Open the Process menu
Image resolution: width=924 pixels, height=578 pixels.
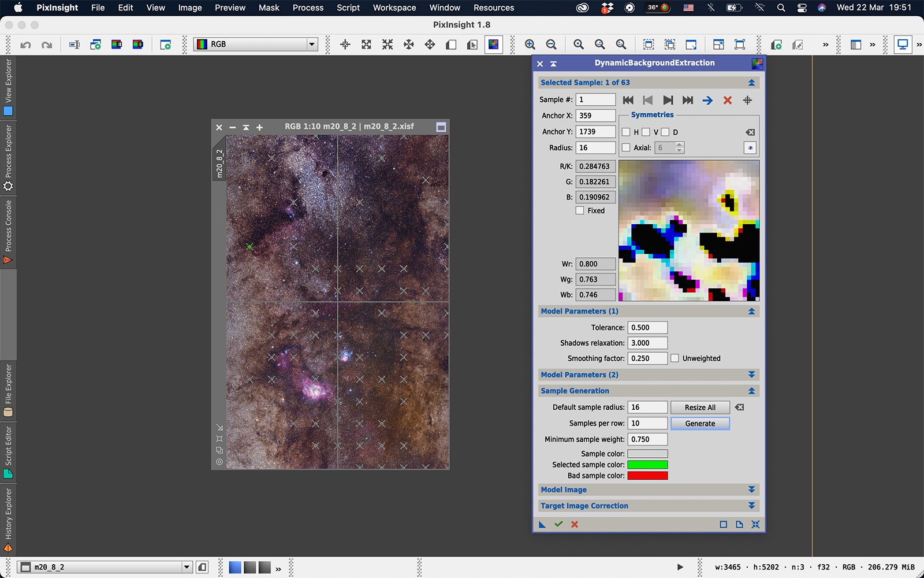click(x=308, y=8)
